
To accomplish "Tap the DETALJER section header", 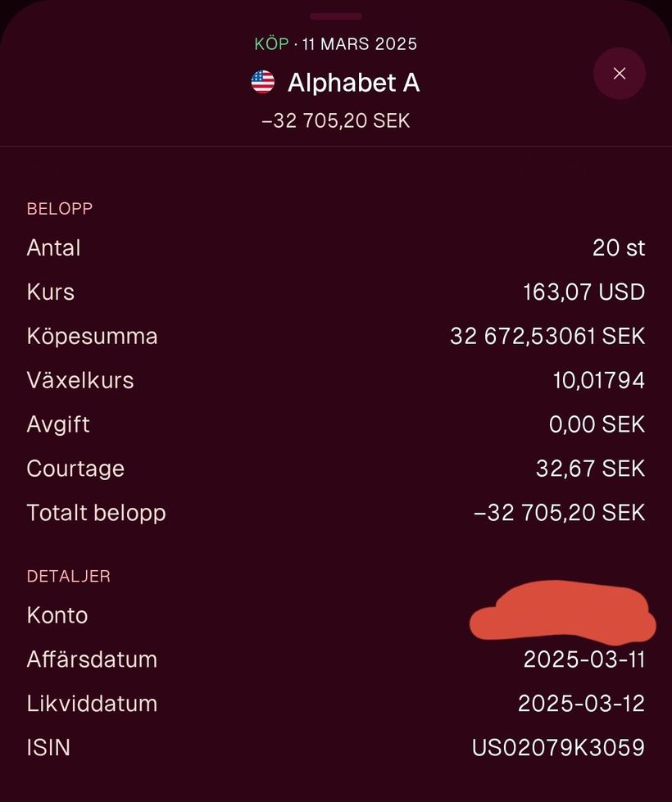I will pyautogui.click(x=68, y=576).
